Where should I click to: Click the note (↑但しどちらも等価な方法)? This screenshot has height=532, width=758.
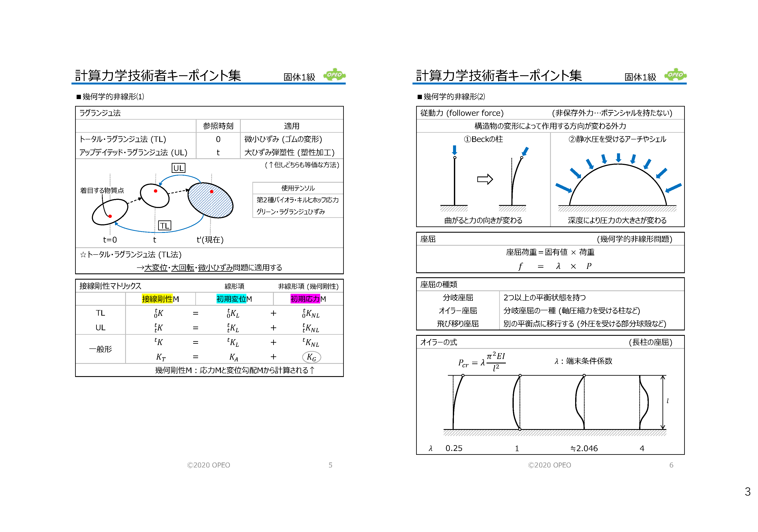302,165
